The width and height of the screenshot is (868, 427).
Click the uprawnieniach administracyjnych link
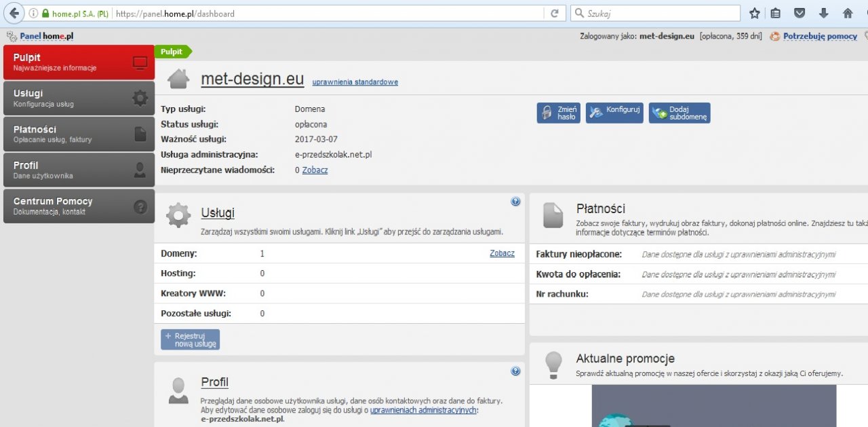(424, 410)
